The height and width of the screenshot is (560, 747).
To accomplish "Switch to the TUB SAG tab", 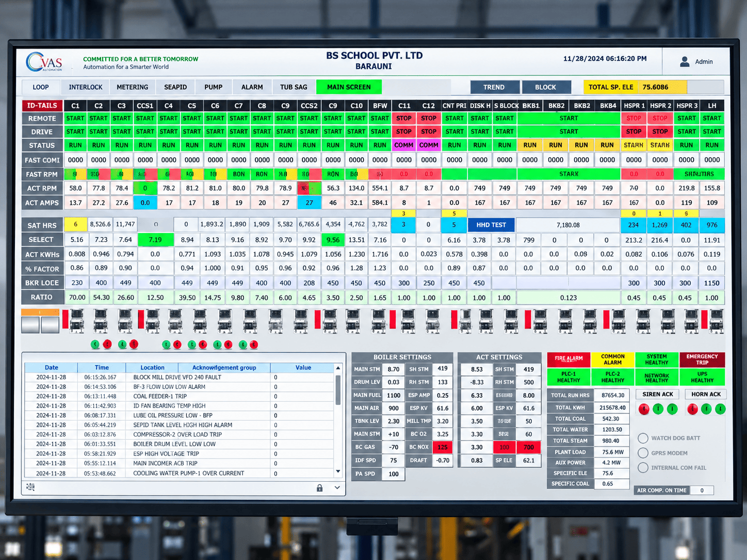I will pos(294,87).
